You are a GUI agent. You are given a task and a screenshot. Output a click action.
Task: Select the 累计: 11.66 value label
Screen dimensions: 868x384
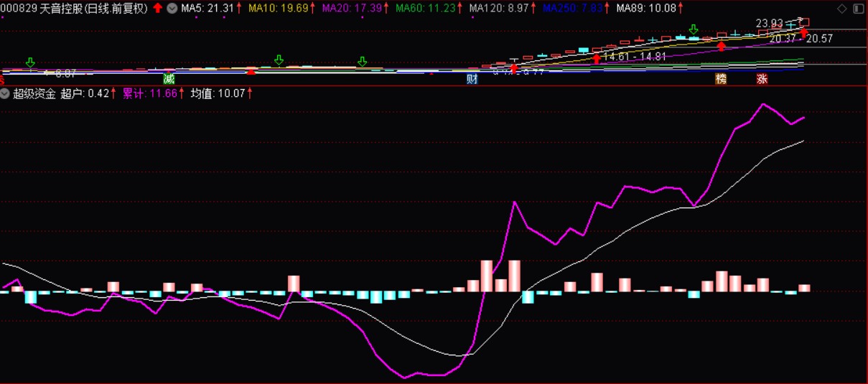pos(149,93)
